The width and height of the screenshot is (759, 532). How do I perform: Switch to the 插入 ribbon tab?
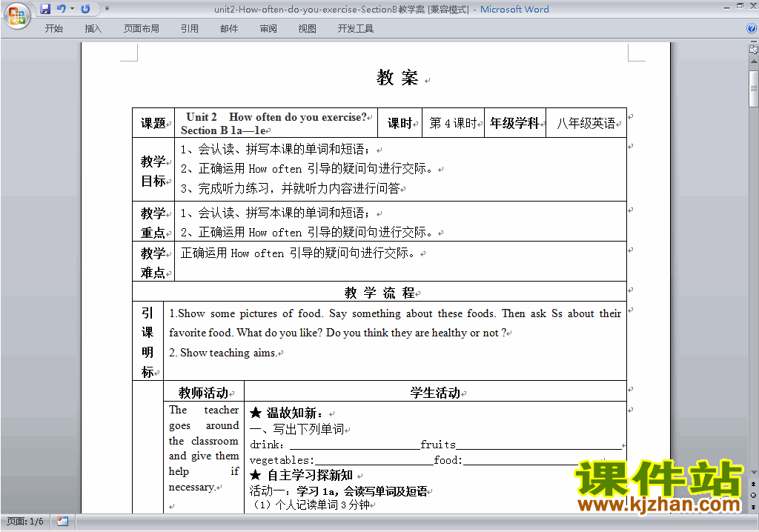pos(93,29)
